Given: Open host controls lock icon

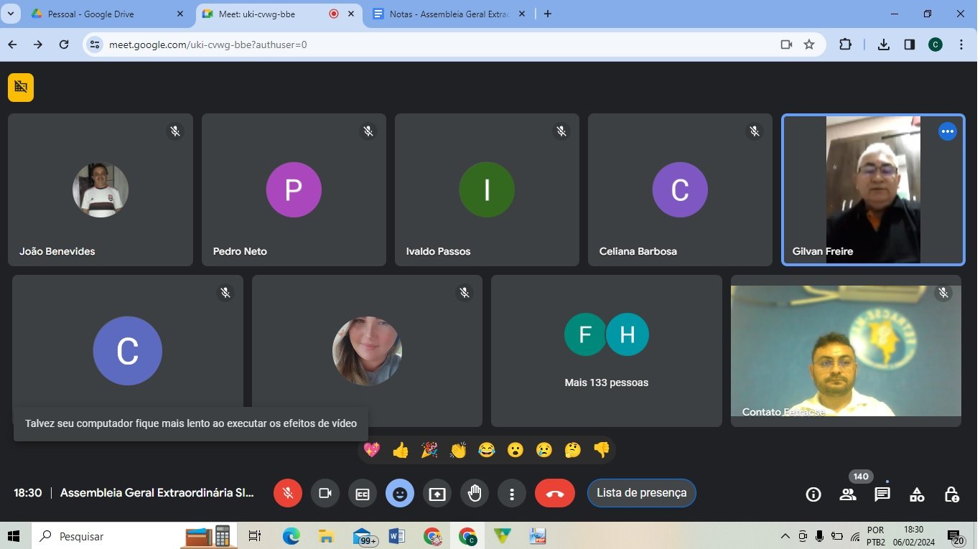Looking at the screenshot, I should click(951, 494).
